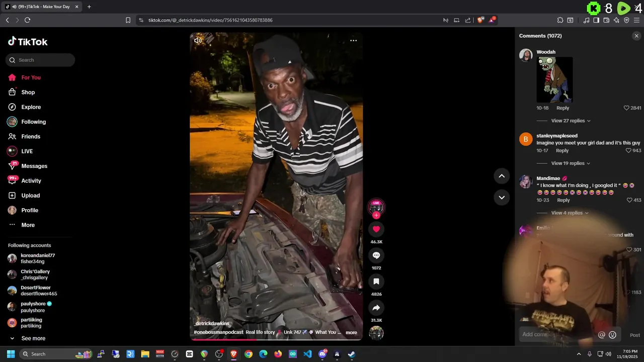The height and width of the screenshot is (362, 644).
Task: Expand 27 replies under Woodah's comment
Action: (571, 121)
